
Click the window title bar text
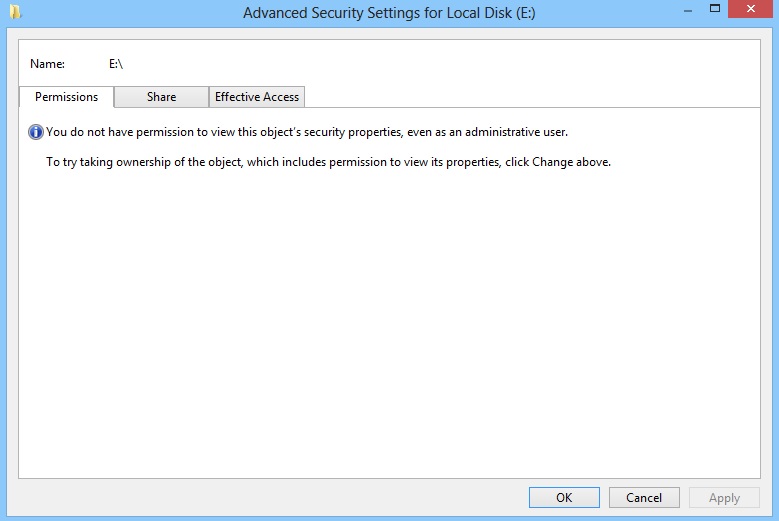point(390,13)
